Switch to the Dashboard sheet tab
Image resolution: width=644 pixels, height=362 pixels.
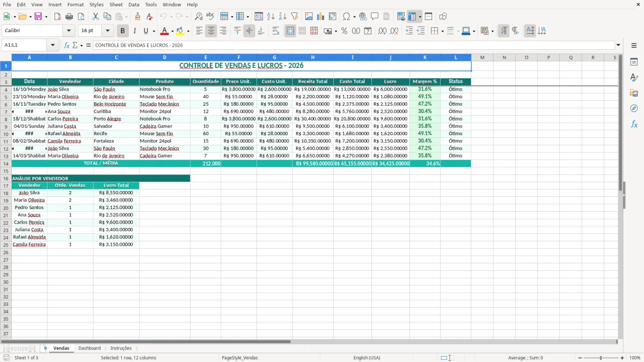(90, 348)
